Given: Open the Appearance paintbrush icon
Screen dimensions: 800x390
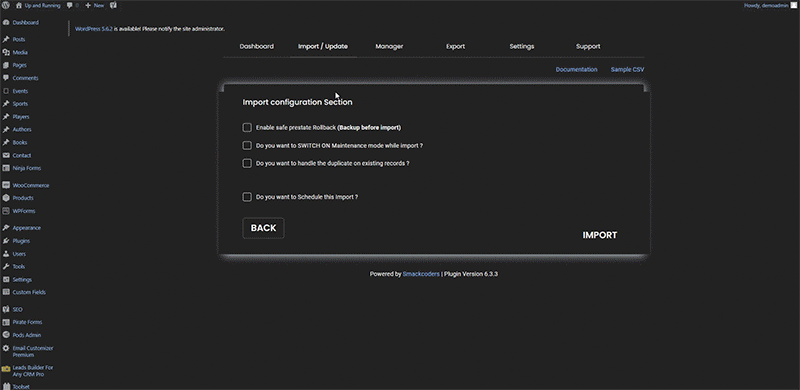Looking at the screenshot, I should click(x=6, y=228).
